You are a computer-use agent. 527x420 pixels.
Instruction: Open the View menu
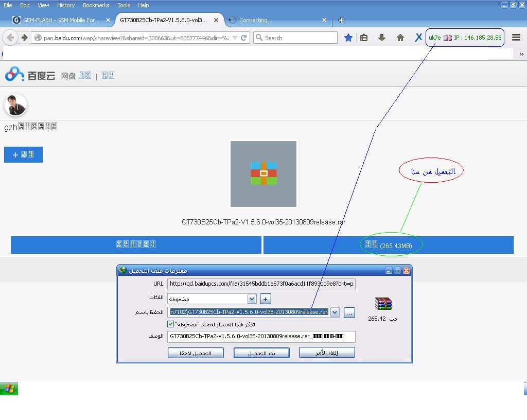coord(43,5)
